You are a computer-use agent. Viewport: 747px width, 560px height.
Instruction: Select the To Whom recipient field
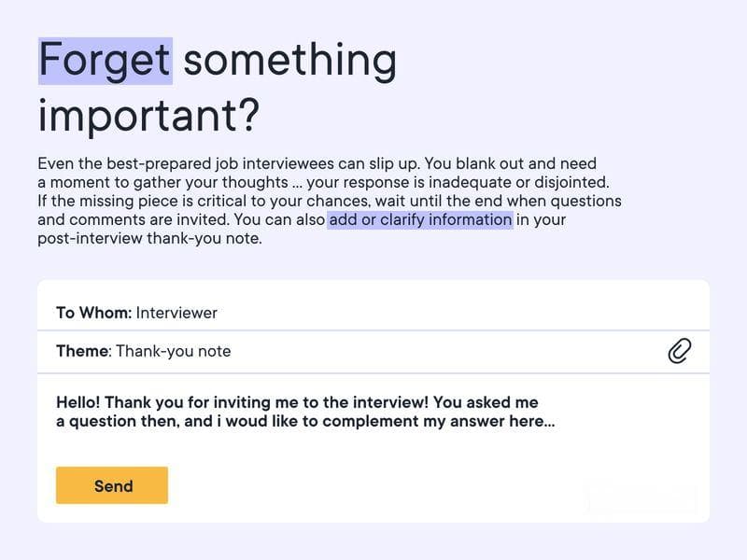pos(373,311)
